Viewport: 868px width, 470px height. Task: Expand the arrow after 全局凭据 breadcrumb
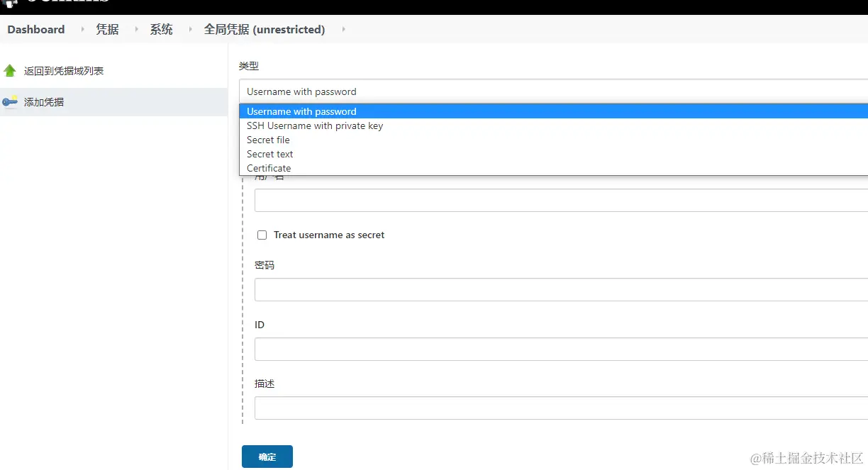(x=344, y=29)
